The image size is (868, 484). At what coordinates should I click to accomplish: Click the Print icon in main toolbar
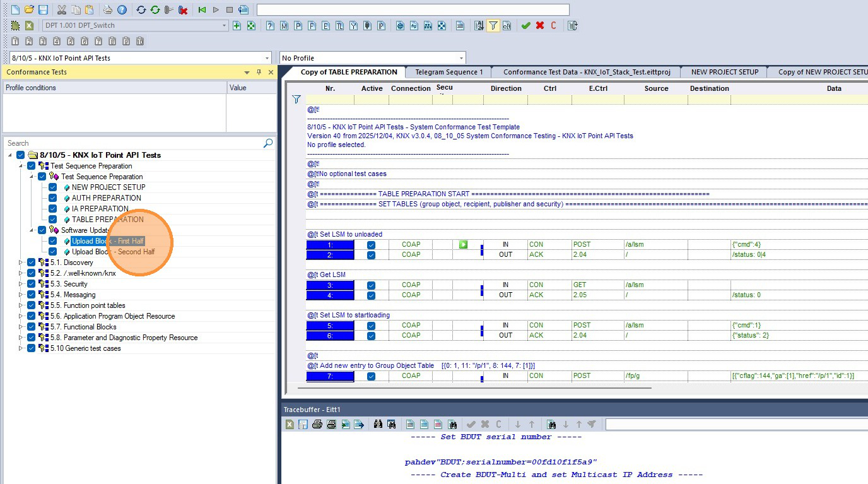(x=108, y=10)
